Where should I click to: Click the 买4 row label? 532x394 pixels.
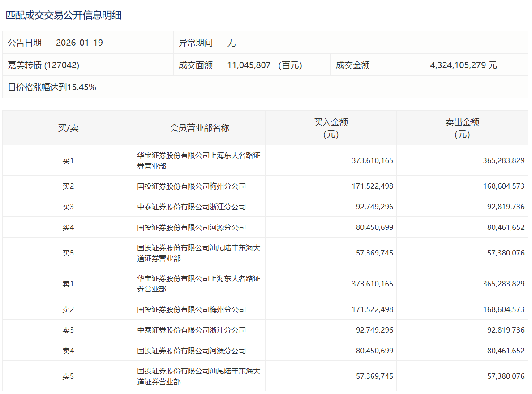pos(68,227)
